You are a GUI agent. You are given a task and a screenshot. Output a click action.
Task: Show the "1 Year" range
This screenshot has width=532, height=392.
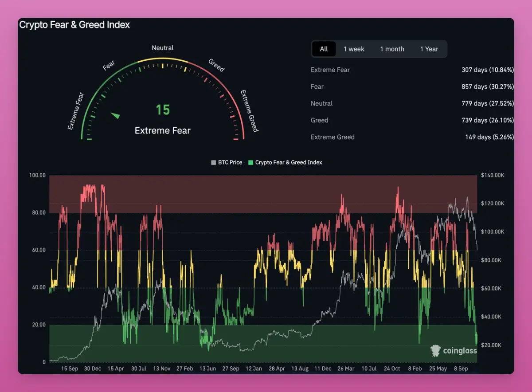[x=429, y=49]
